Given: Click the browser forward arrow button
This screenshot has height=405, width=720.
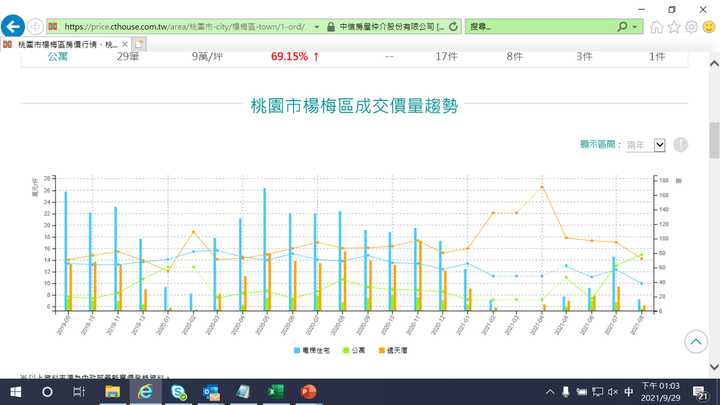Looking at the screenshot, I should [x=35, y=27].
